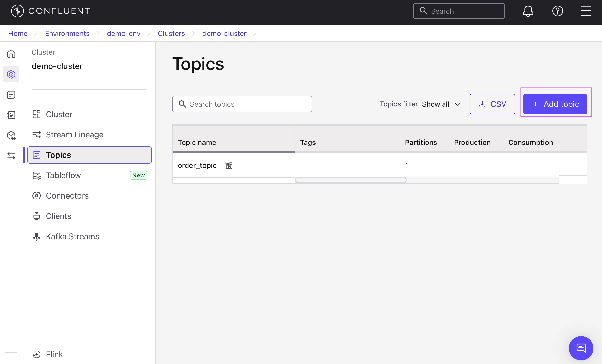
Task: Click the Clients icon
Action: pyautogui.click(x=37, y=216)
